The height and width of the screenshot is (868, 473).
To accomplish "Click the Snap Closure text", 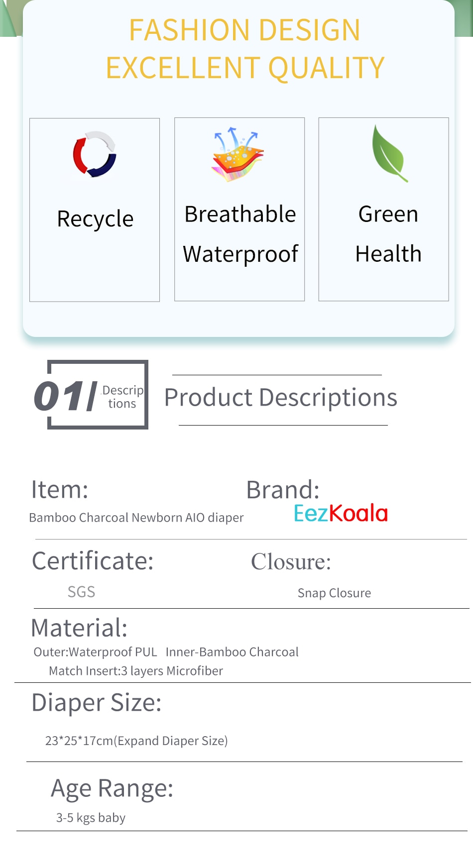I will pyautogui.click(x=334, y=593).
